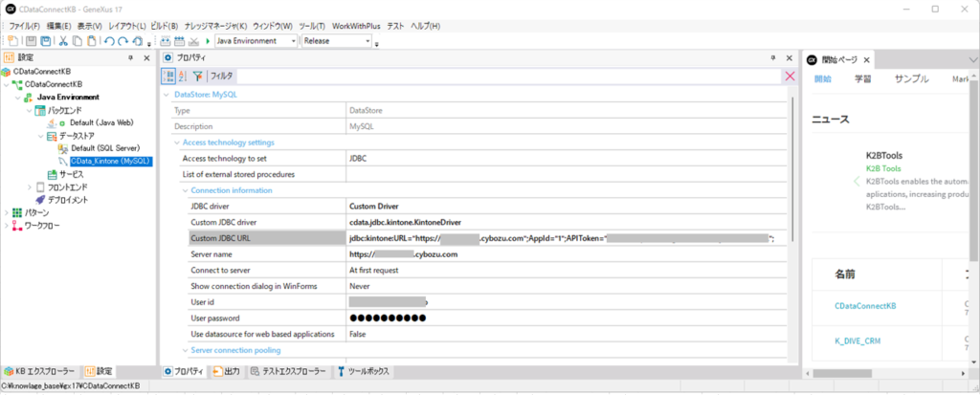Open the 編集(E) menu
The image size is (980, 395).
coord(58,26)
